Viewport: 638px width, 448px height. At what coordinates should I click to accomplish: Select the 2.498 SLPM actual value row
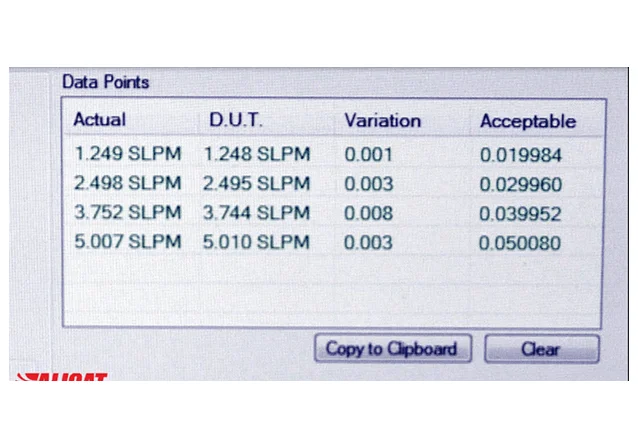coord(127,184)
